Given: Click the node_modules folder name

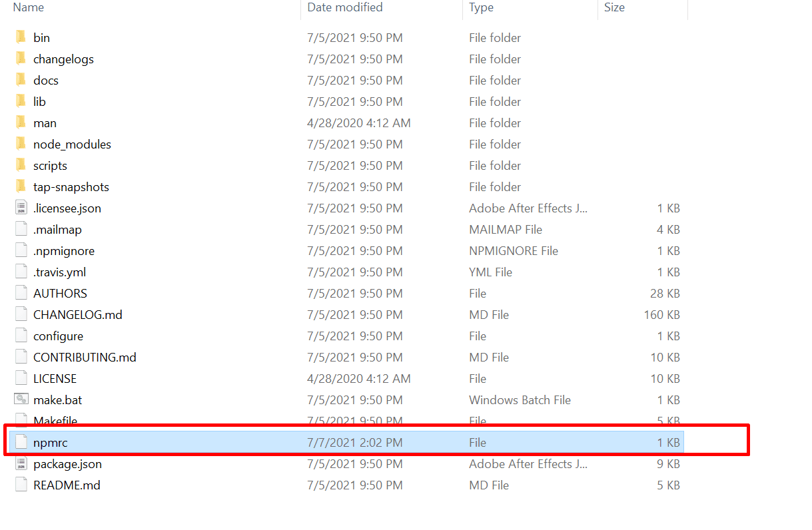Looking at the screenshot, I should click(72, 144).
